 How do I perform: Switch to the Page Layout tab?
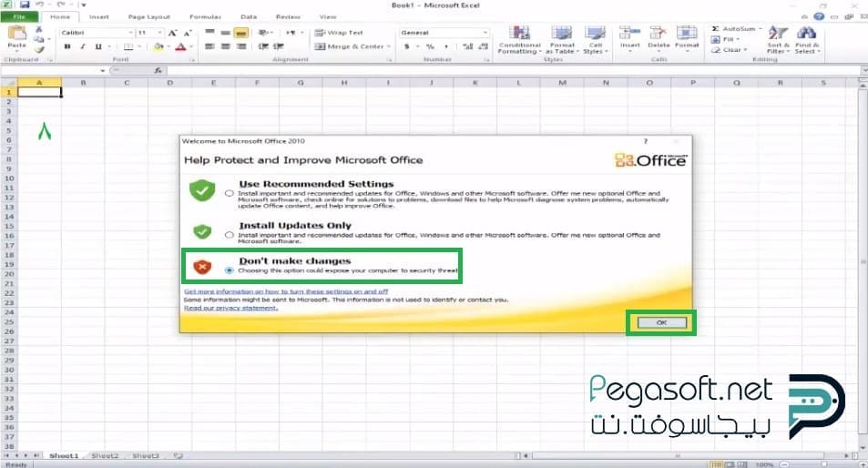point(148,16)
